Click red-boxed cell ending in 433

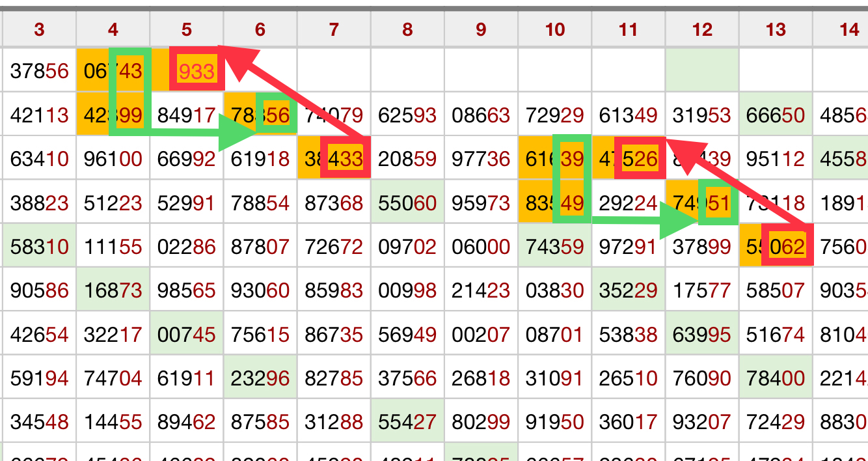point(344,159)
